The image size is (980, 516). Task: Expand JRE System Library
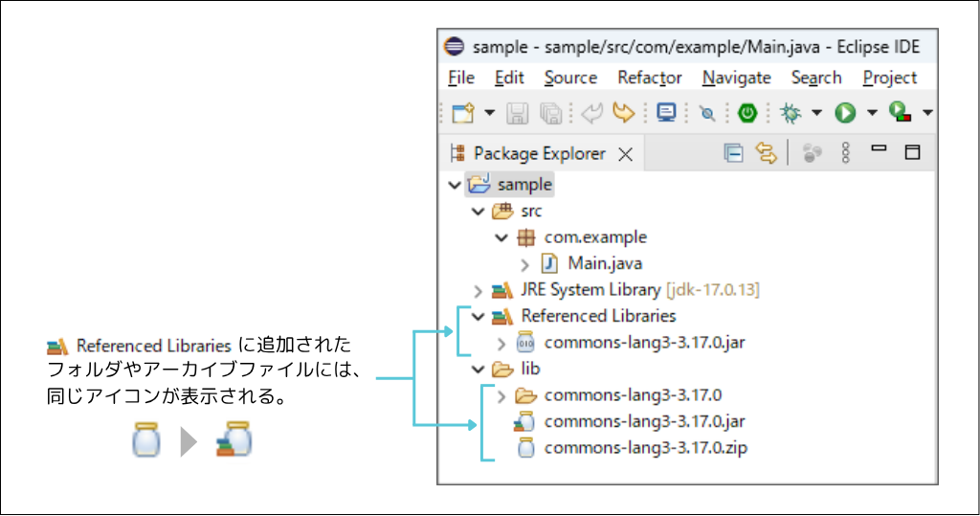pos(479,291)
